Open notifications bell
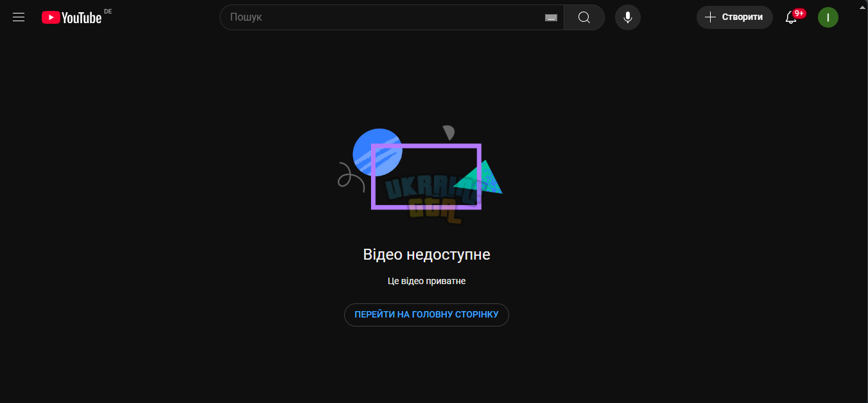The width and height of the screenshot is (868, 403). 792,17
